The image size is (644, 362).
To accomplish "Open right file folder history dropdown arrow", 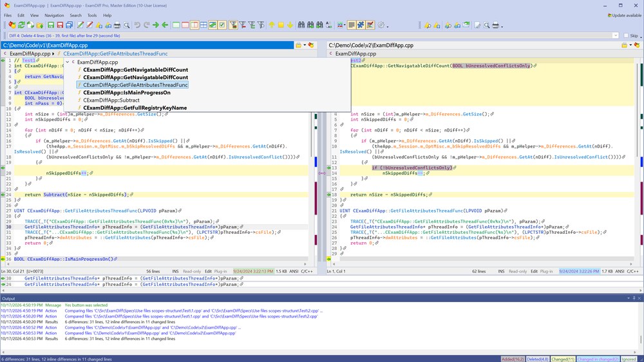I will pos(630,45).
